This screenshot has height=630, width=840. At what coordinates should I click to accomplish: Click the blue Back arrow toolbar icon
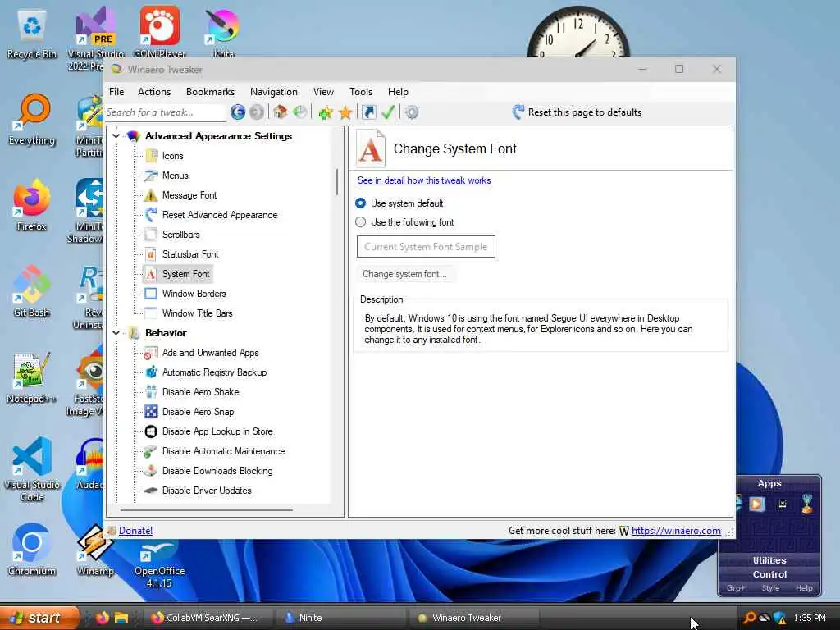tap(238, 112)
